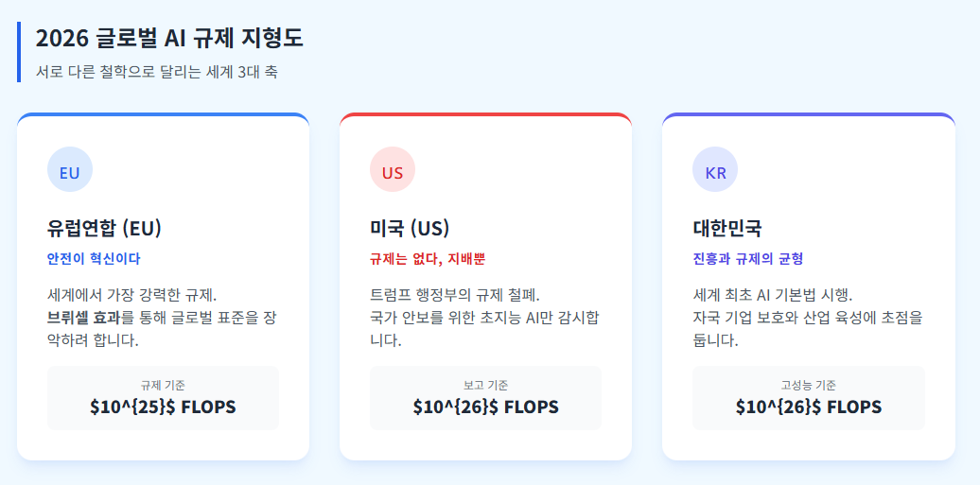Click the subtitle 서로 다른 철학으로 달리는 세계 3대 축

click(157, 72)
